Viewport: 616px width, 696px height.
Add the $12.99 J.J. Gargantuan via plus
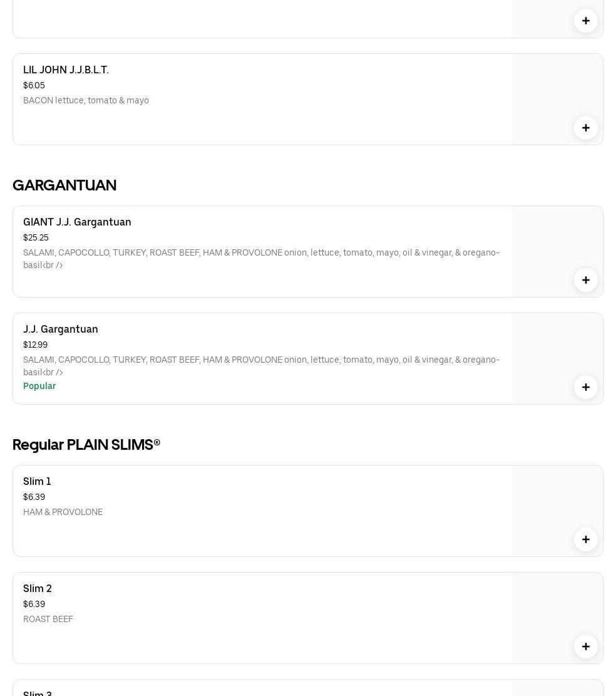coord(585,387)
